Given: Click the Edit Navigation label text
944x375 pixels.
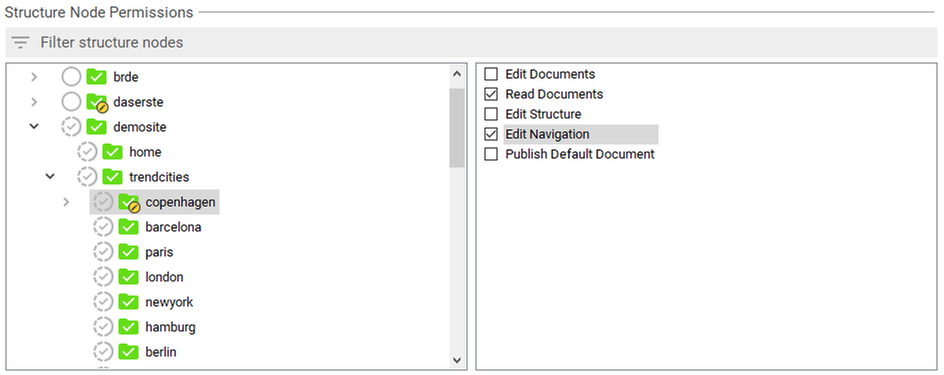Looking at the screenshot, I should click(547, 134).
